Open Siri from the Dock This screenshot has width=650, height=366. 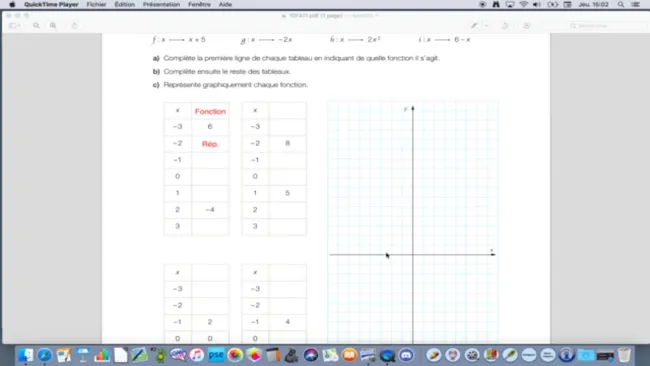(x=311, y=355)
